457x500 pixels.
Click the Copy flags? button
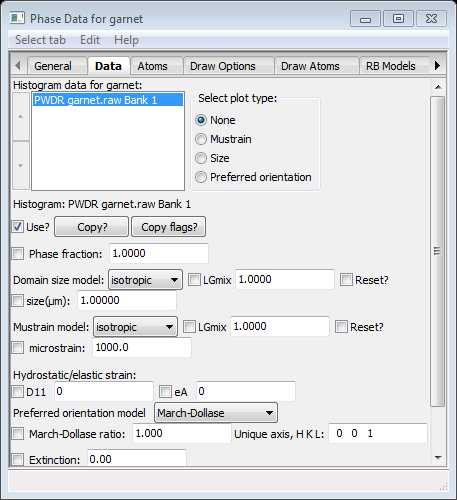[x=169, y=227]
